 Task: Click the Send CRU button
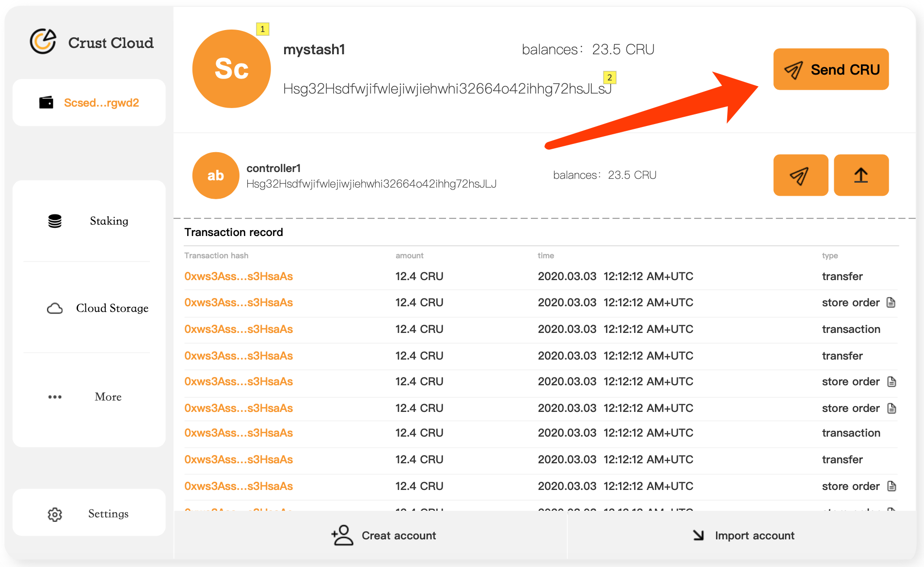click(x=830, y=69)
